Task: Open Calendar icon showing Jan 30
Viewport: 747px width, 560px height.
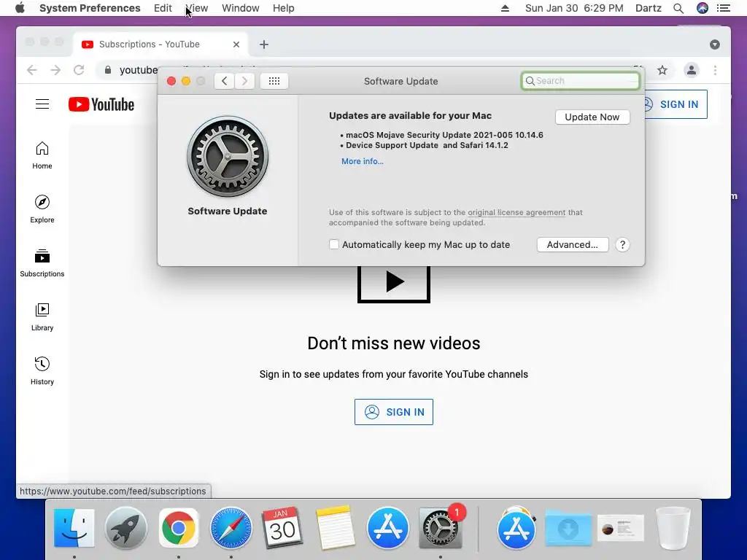Action: click(282, 527)
